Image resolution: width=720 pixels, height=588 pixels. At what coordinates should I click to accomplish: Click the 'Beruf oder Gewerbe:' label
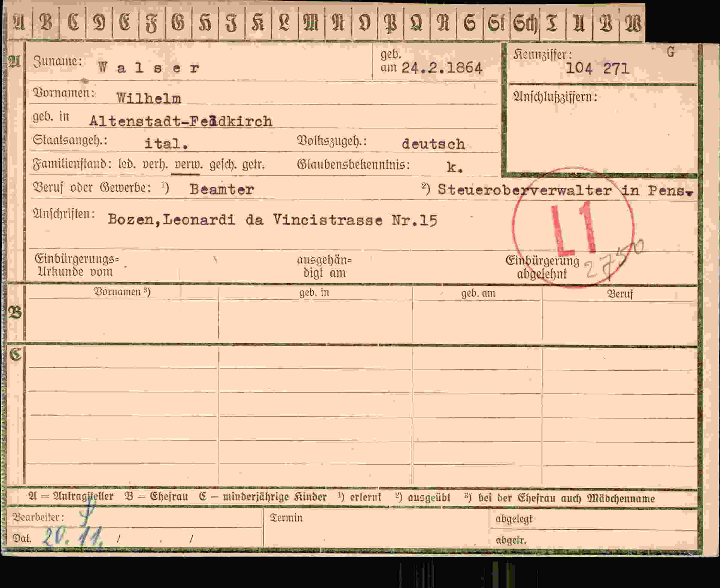pyautogui.click(x=92, y=187)
